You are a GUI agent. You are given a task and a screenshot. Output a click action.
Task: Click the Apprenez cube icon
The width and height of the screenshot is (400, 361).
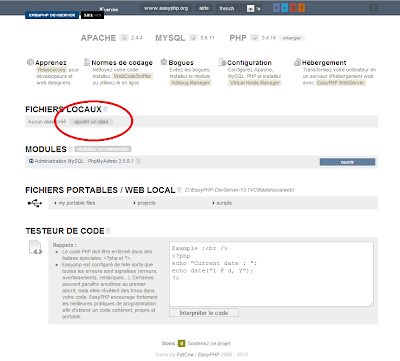(x=30, y=62)
